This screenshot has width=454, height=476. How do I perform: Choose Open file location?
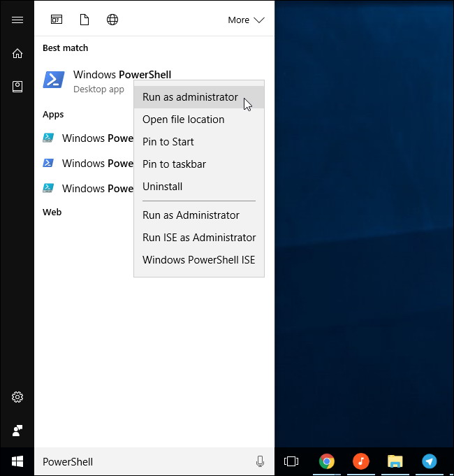[183, 120]
